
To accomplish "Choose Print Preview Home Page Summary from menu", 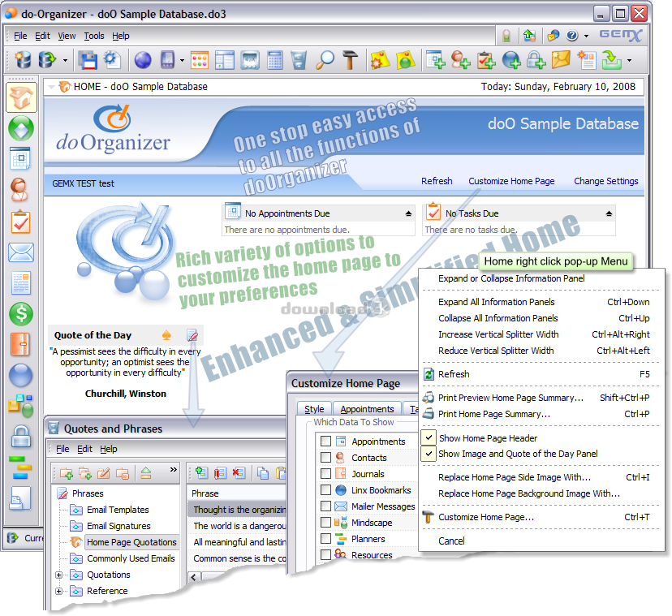I will pyautogui.click(x=541, y=398).
